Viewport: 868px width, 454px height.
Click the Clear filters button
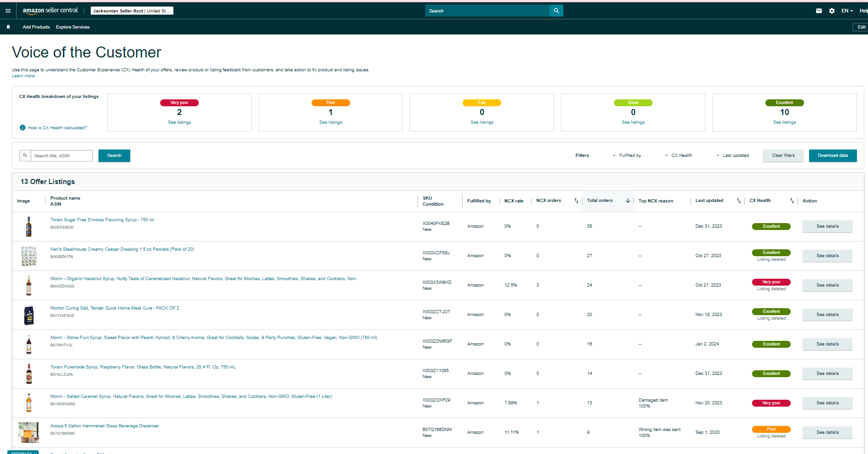(783, 155)
